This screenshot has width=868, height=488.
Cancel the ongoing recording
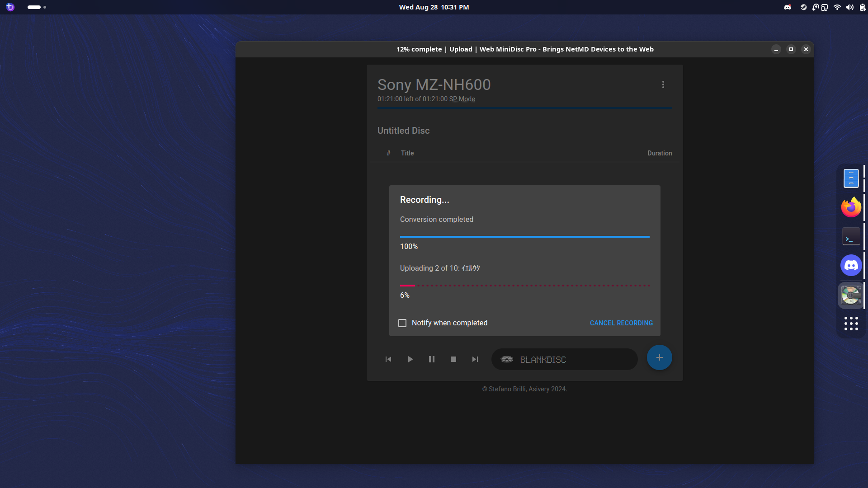(621, 323)
